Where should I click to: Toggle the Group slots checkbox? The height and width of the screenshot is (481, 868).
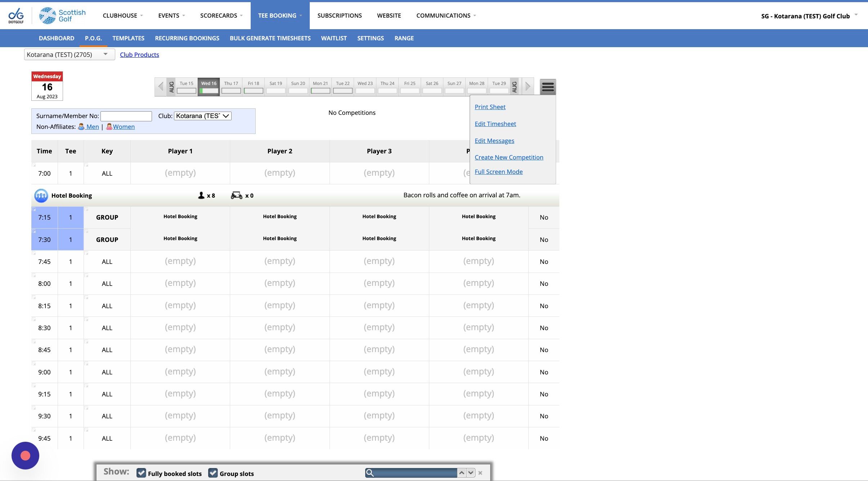(213, 473)
